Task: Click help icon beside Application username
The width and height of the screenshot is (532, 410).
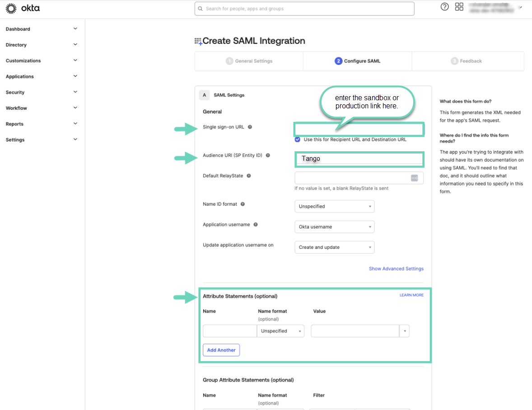Action: tap(256, 224)
